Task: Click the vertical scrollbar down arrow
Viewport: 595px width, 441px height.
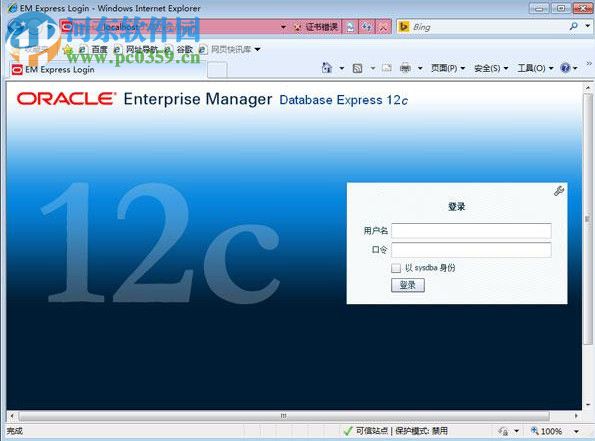Action: point(588,405)
